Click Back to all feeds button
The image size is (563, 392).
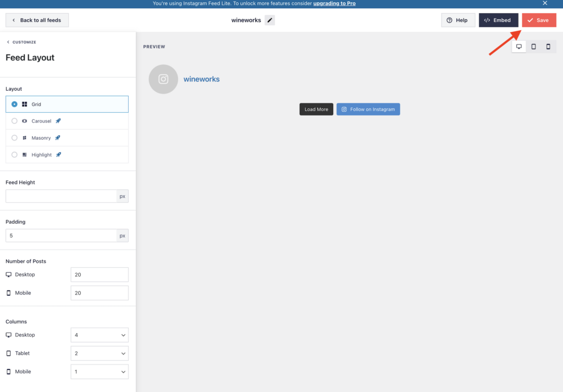point(37,20)
